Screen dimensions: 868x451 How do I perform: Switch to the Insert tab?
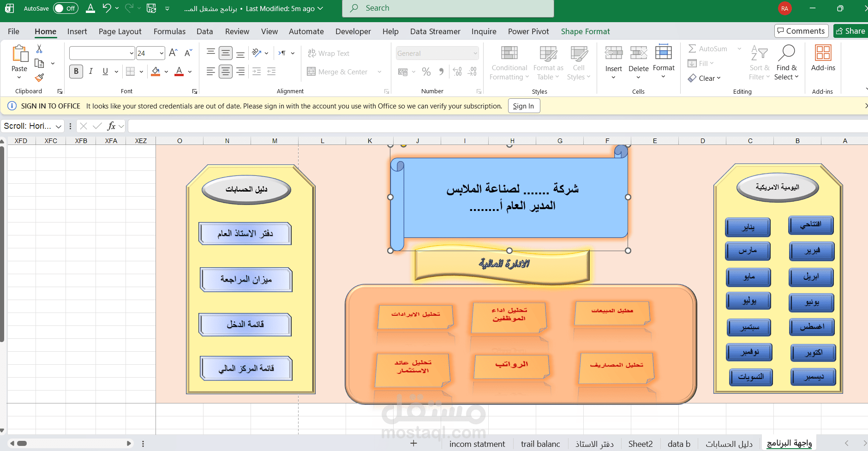coord(77,31)
